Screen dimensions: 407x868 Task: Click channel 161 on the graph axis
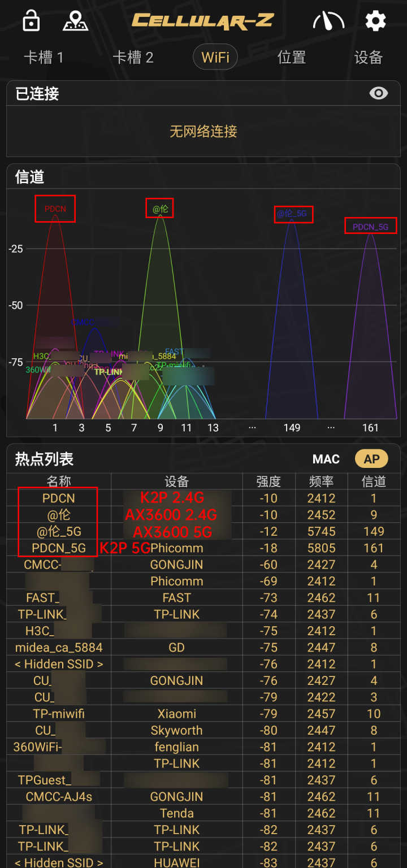tap(370, 428)
